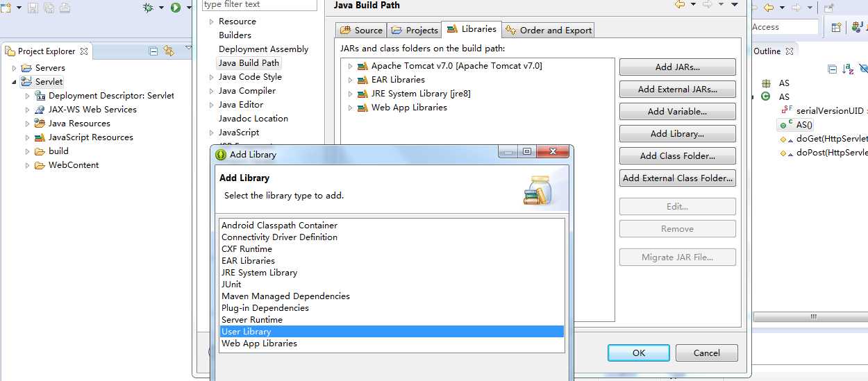The height and width of the screenshot is (381, 868).
Task: Collapse All in Project Explorer
Action: click(x=153, y=51)
